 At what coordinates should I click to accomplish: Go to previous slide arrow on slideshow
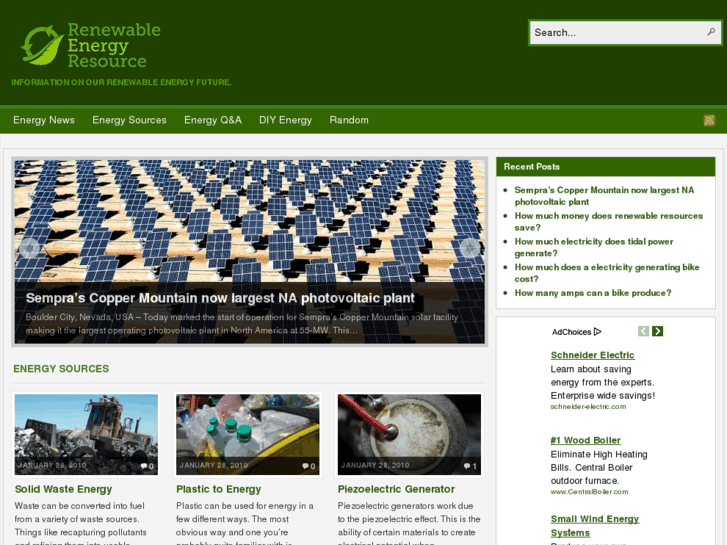click(x=29, y=248)
